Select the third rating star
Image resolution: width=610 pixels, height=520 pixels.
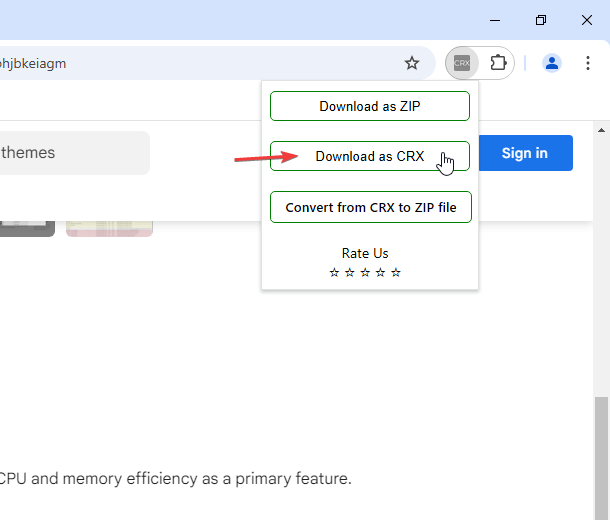pos(365,272)
